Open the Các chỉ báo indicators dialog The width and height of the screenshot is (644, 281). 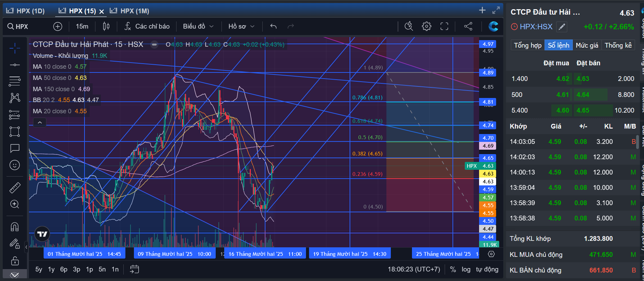pyautogui.click(x=147, y=27)
